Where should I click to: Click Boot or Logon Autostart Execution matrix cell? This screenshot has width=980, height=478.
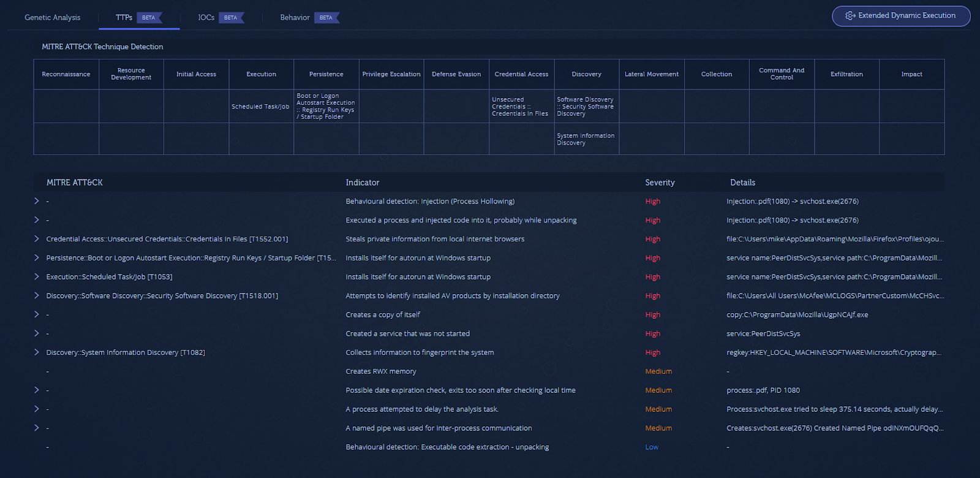pyautogui.click(x=326, y=107)
